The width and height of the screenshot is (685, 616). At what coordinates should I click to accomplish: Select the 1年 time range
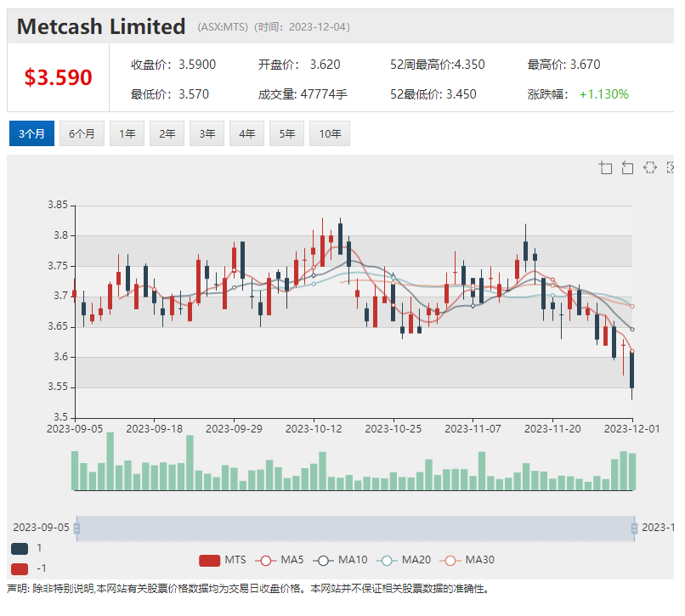[x=127, y=133]
